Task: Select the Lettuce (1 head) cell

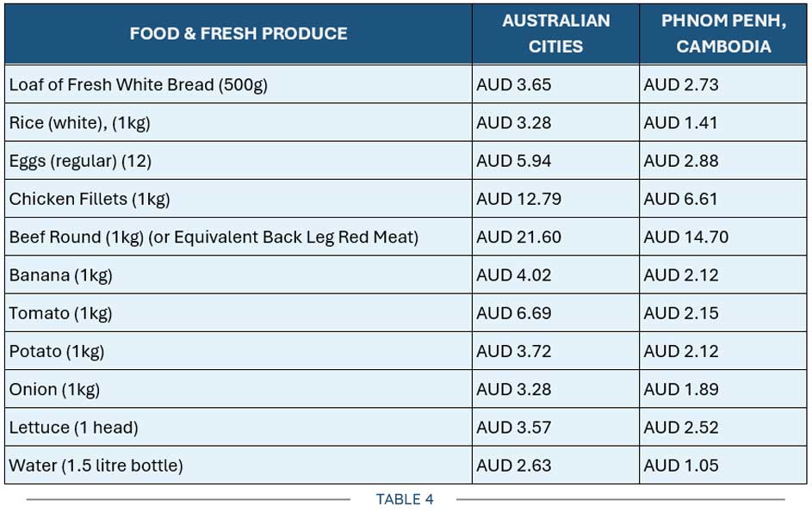Action: [239, 427]
